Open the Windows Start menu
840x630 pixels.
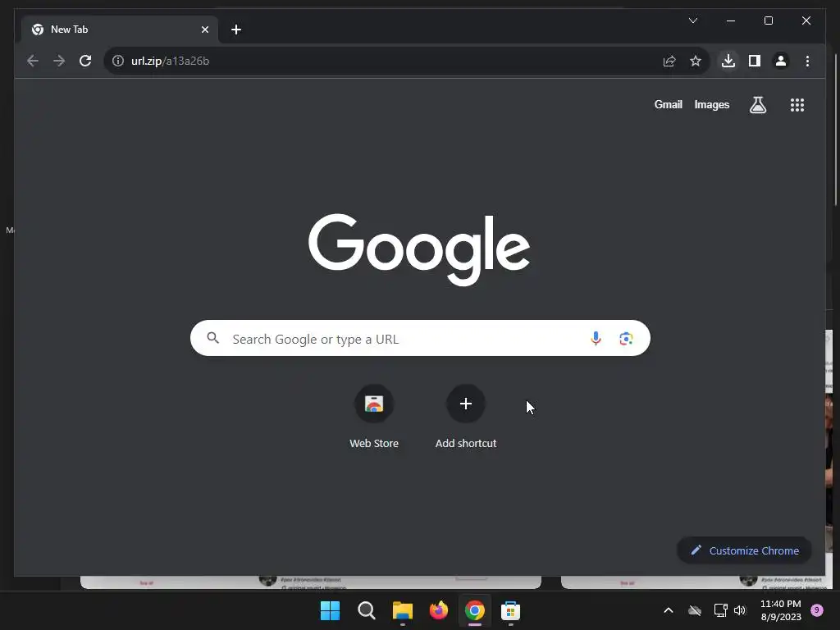pos(330,610)
